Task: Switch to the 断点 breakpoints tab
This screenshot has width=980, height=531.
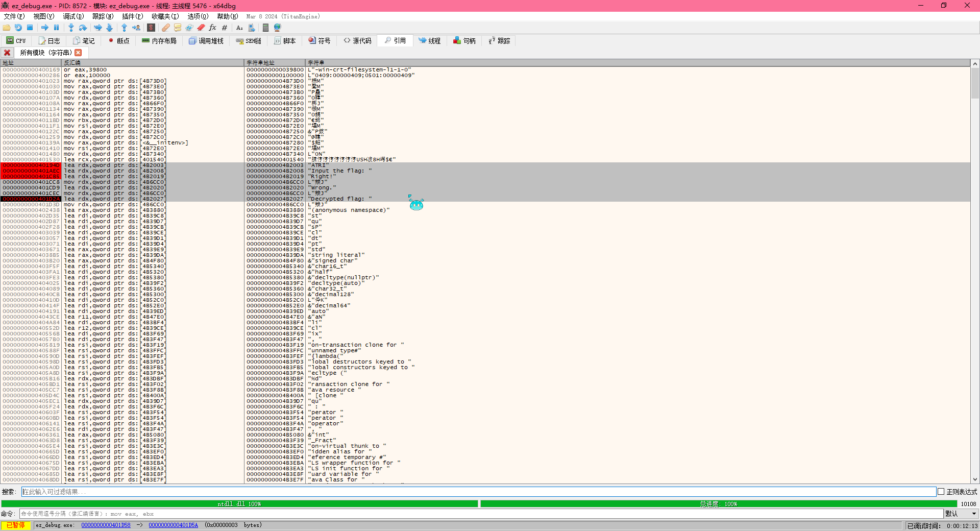Action: pyautogui.click(x=118, y=41)
